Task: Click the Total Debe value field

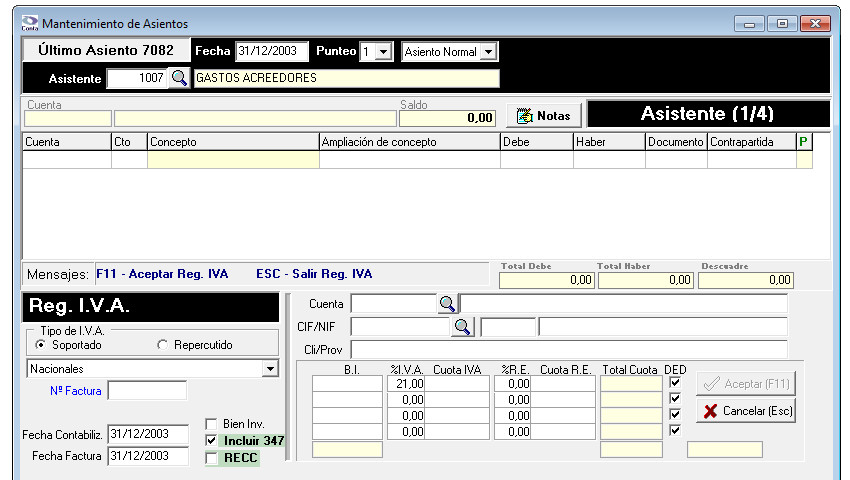Action: [546, 280]
